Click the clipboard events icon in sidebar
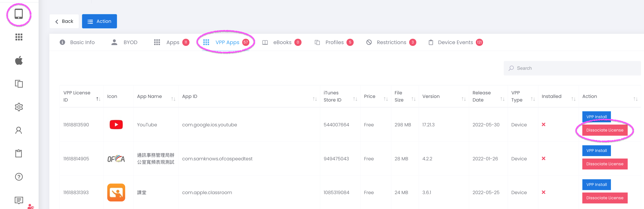644x209 pixels. (19, 154)
